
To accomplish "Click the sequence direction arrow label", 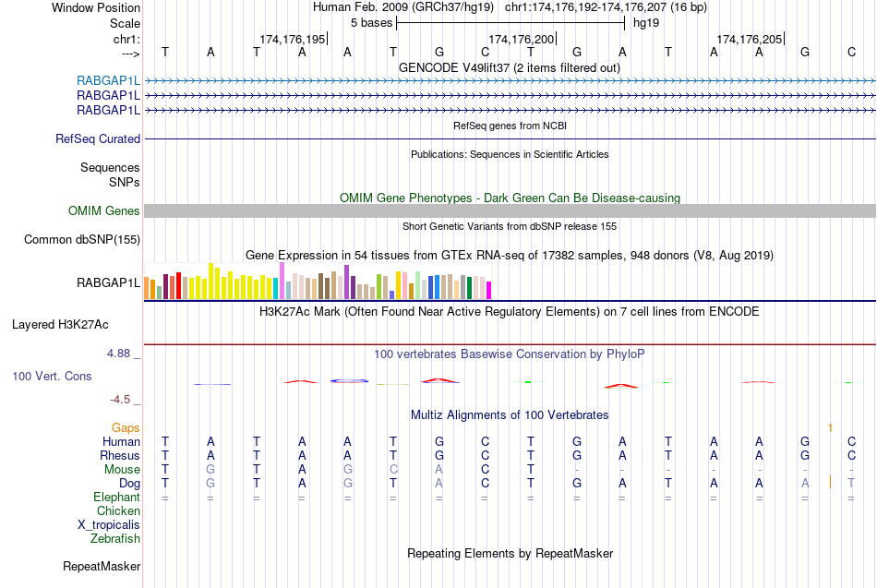I will pyautogui.click(x=130, y=54).
